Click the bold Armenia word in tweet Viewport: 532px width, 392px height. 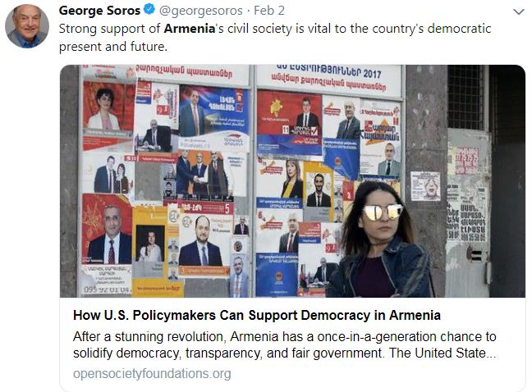tap(190, 29)
